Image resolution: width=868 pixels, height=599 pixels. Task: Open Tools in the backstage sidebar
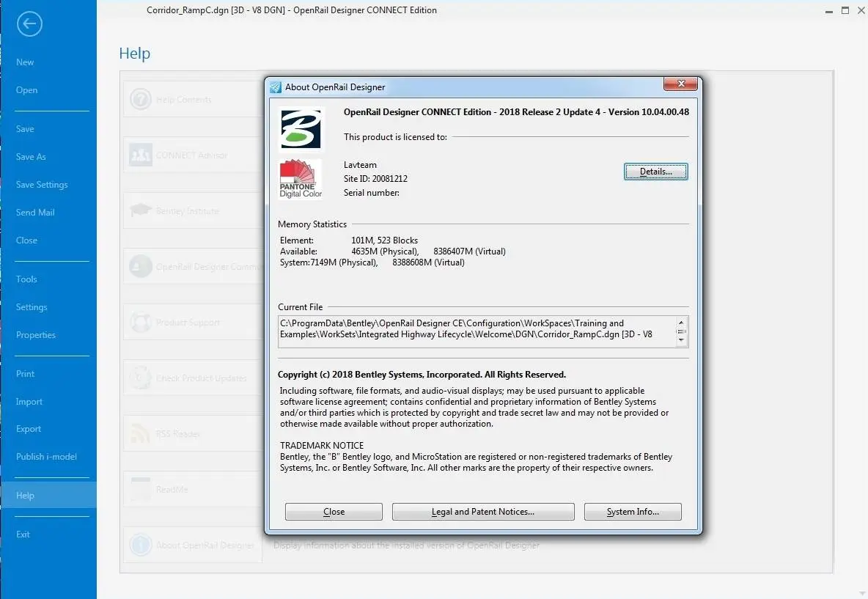click(26, 279)
